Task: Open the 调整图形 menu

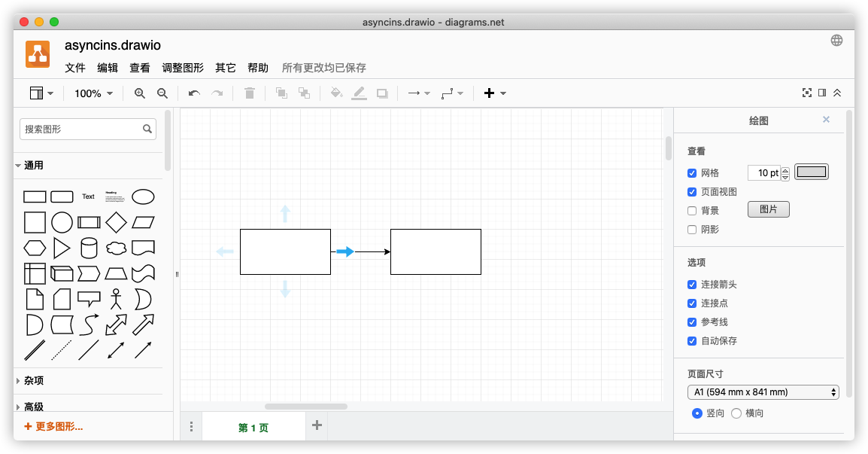Action: 183,68
